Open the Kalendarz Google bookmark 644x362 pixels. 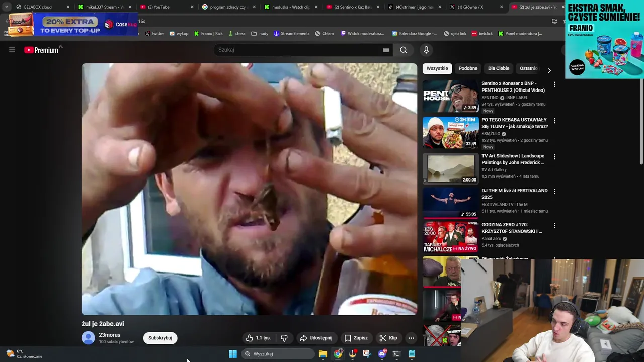414,34
